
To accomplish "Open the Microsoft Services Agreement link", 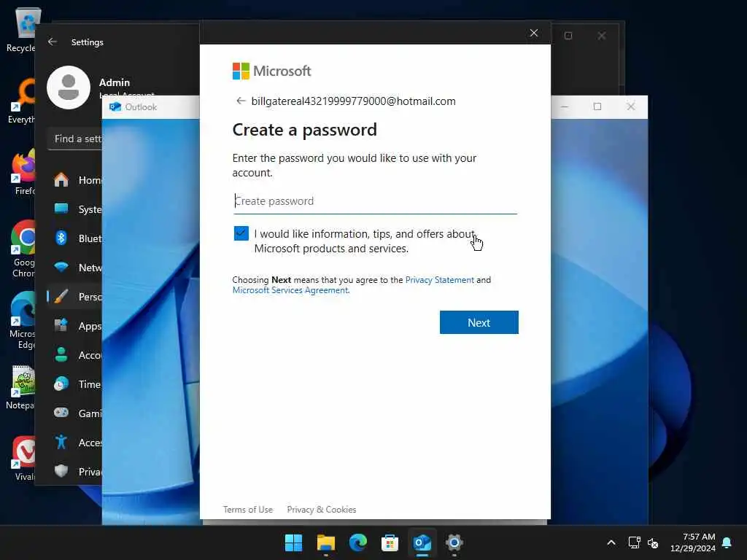I will tap(290, 290).
